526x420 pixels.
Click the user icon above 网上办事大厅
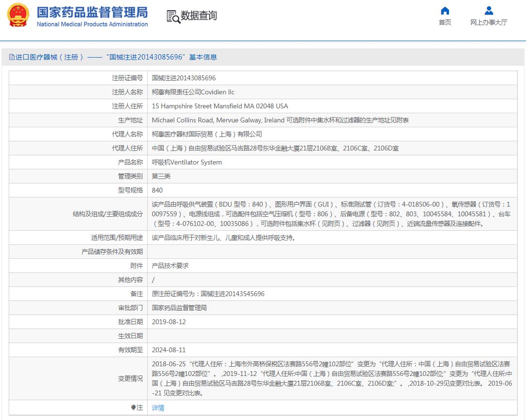pos(489,11)
